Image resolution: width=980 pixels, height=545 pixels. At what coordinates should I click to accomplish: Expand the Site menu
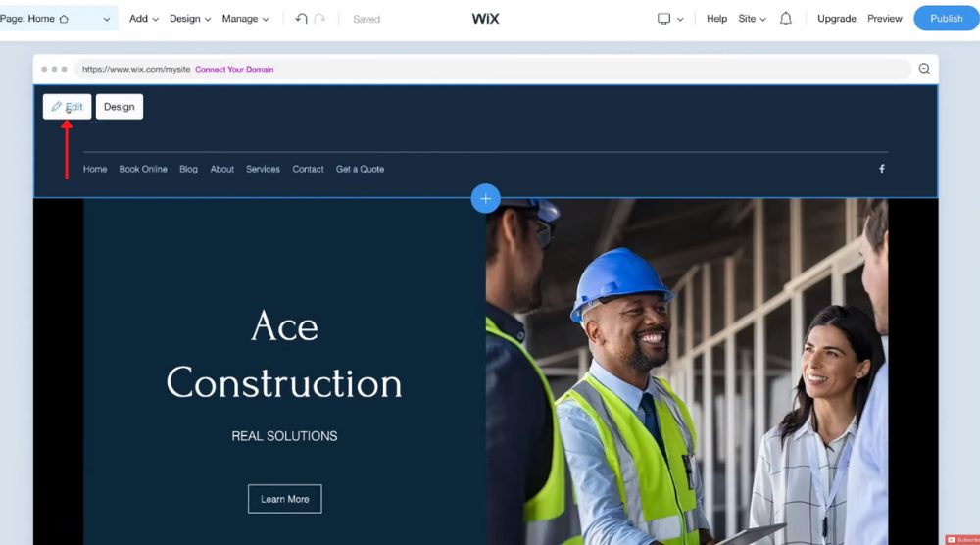[x=752, y=19]
